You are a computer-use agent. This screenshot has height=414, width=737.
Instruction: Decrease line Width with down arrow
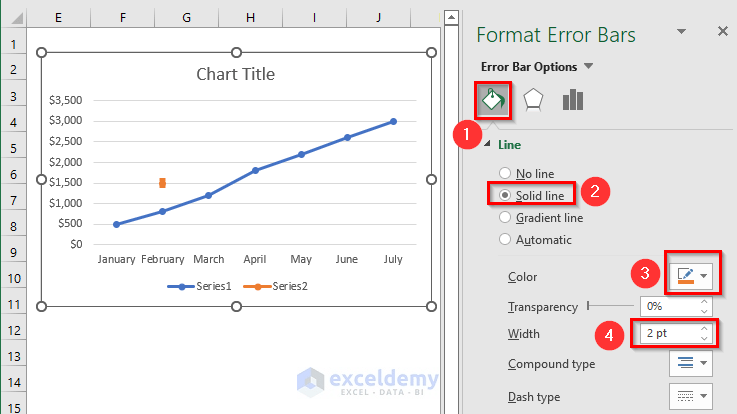click(x=704, y=338)
